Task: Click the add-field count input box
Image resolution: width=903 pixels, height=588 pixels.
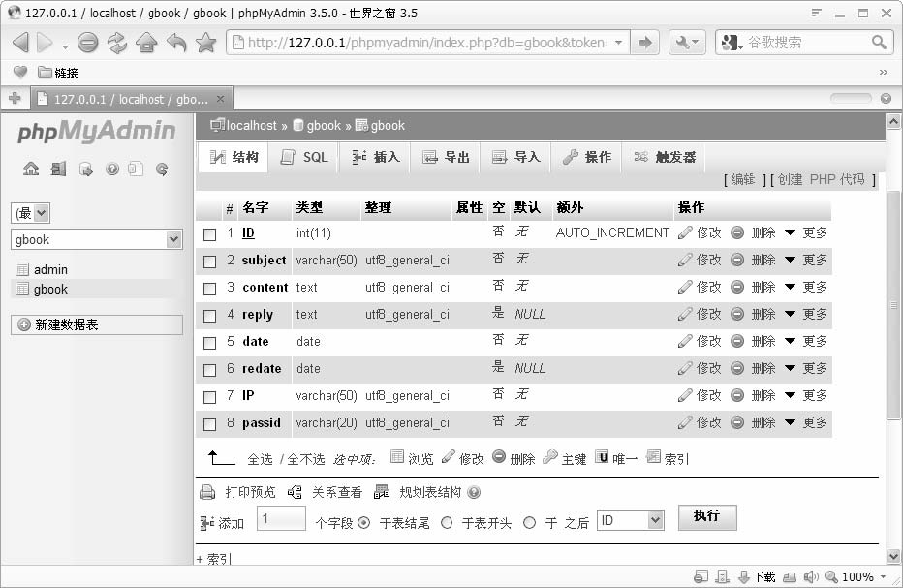Action: tap(281, 518)
